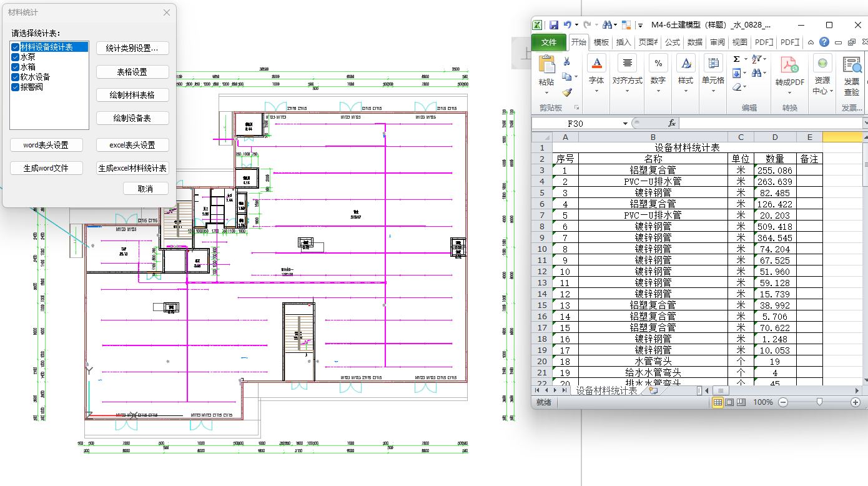
Task: Open the 字体 font group dropdown
Action: [596, 91]
